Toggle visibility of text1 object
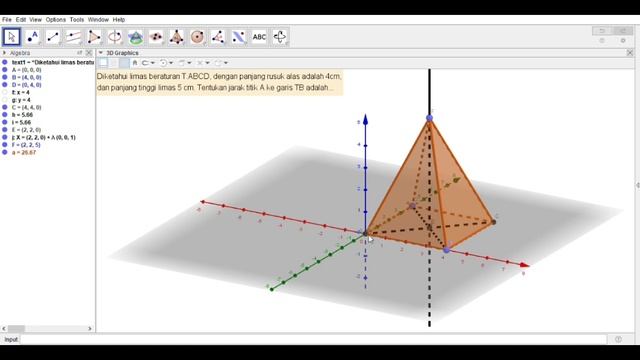This screenshot has width=640, height=360. point(5,62)
